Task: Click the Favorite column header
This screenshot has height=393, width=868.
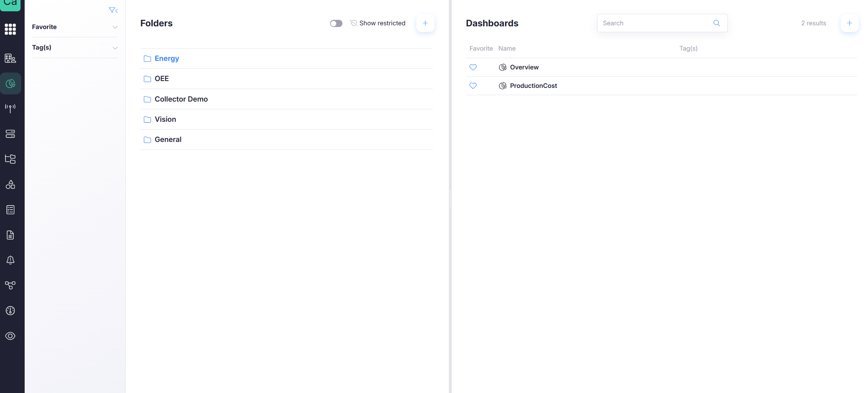Action: (x=481, y=49)
